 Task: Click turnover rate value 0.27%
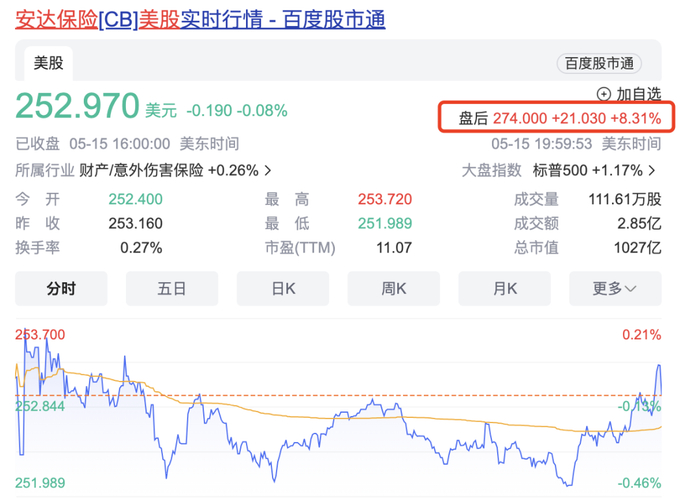click(x=141, y=247)
